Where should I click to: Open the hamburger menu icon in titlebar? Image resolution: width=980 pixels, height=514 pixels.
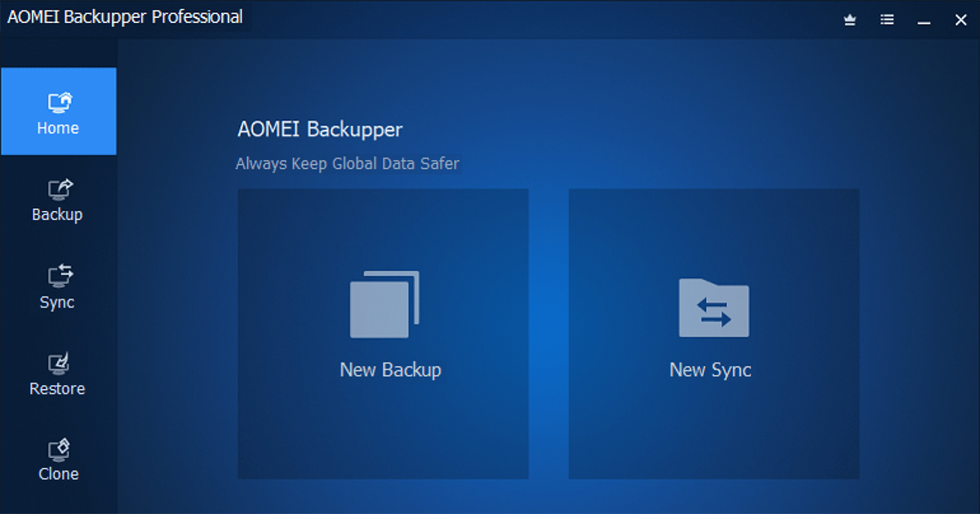pos(887,19)
